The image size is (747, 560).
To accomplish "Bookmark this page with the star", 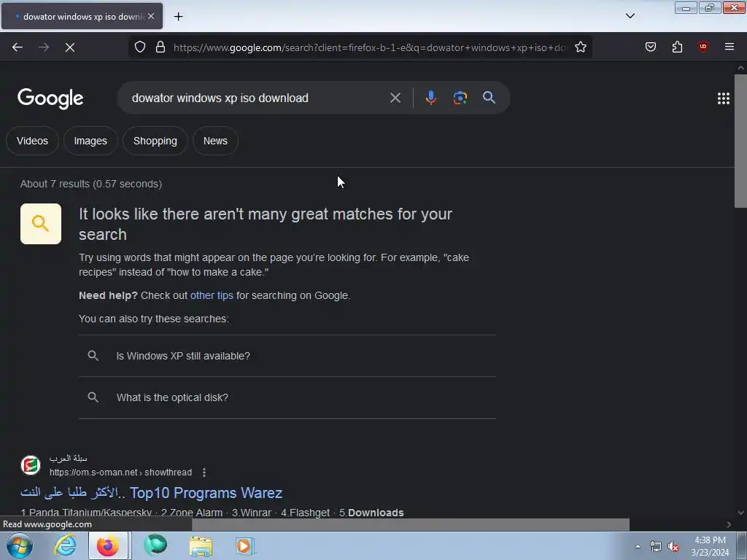I will [x=580, y=47].
